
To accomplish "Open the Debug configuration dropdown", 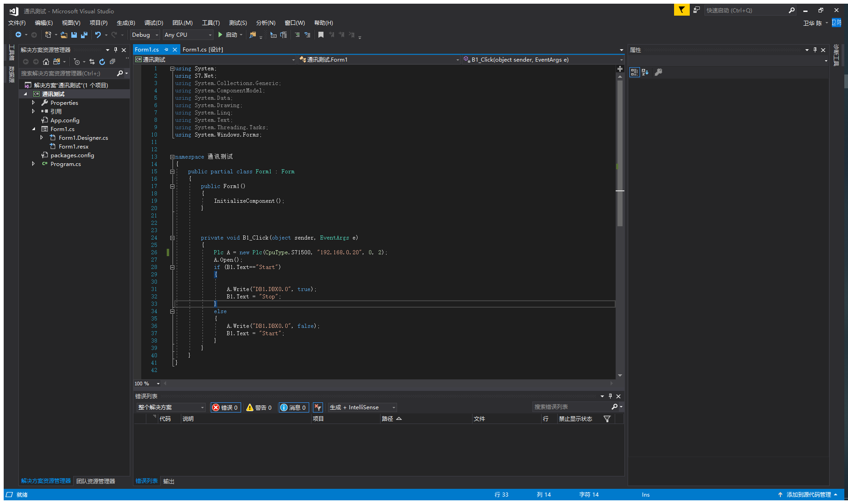I will [x=144, y=35].
